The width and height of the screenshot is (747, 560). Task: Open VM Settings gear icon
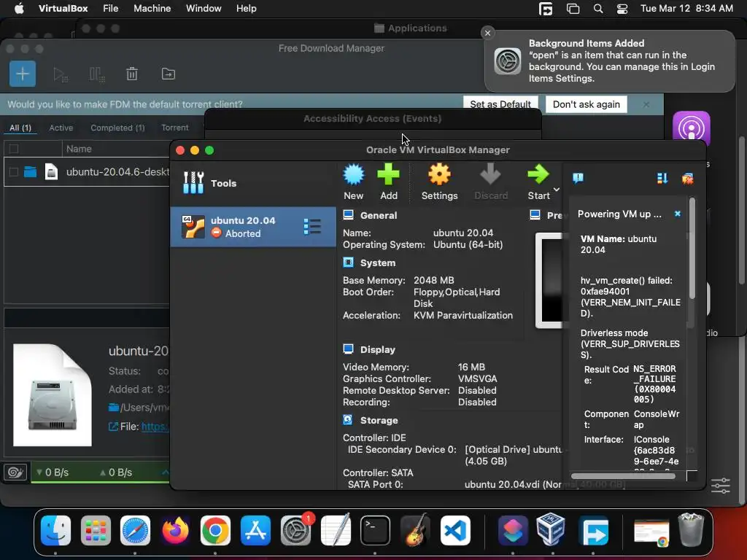pos(439,174)
